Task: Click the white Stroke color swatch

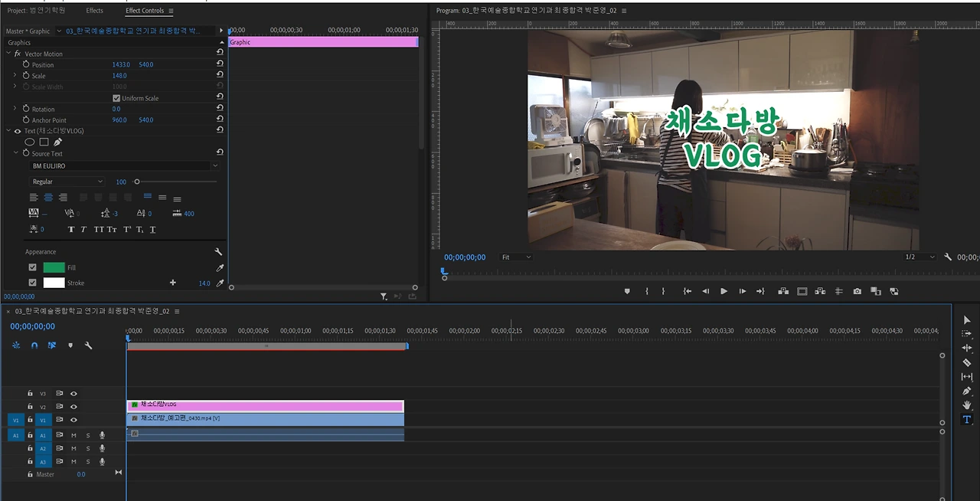Action: pyautogui.click(x=54, y=283)
